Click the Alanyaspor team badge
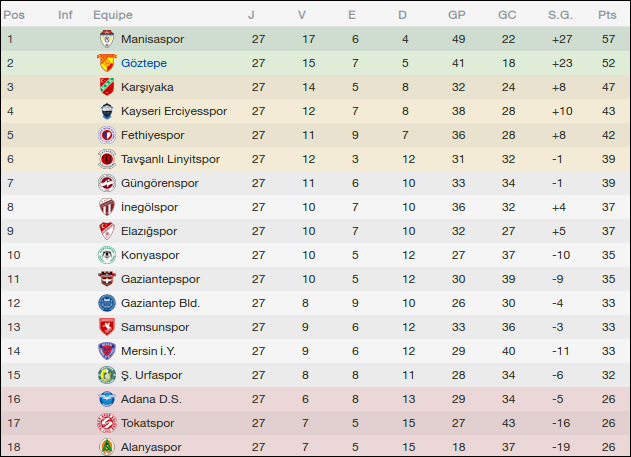631x457 pixels. [x=107, y=447]
